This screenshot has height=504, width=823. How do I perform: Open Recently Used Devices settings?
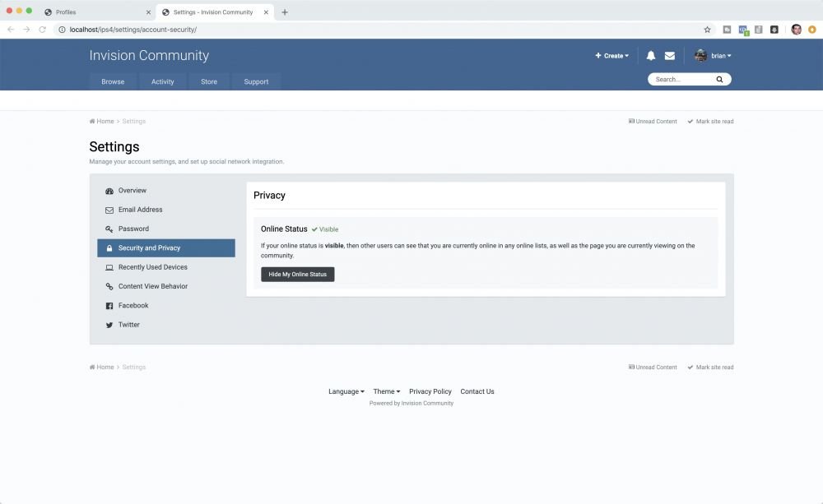point(166,267)
